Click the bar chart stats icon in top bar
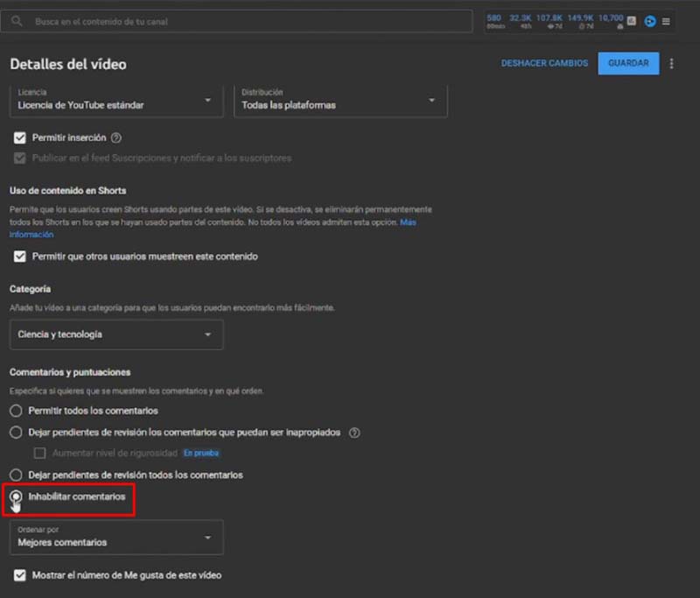The width and height of the screenshot is (700, 598). pyautogui.click(x=631, y=20)
